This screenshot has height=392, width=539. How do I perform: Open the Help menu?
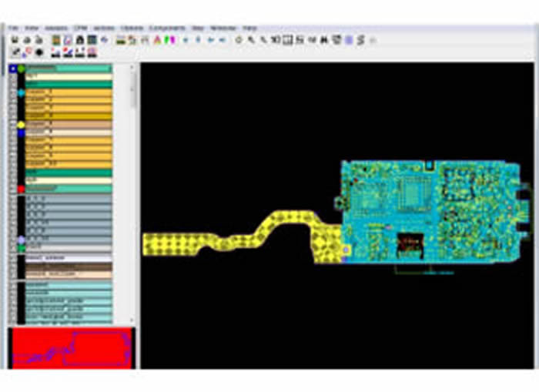248,28
